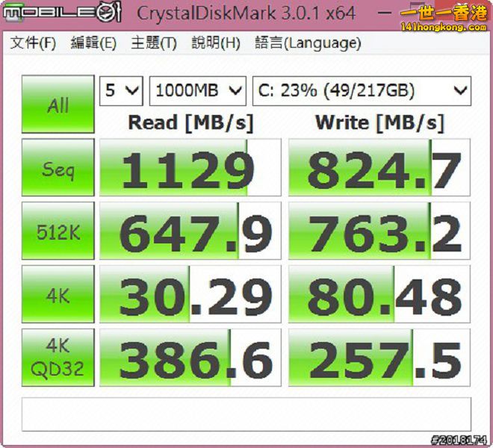Image resolution: width=493 pixels, height=448 pixels.
Task: Open the 文件(F) menu
Action: [x=33, y=43]
